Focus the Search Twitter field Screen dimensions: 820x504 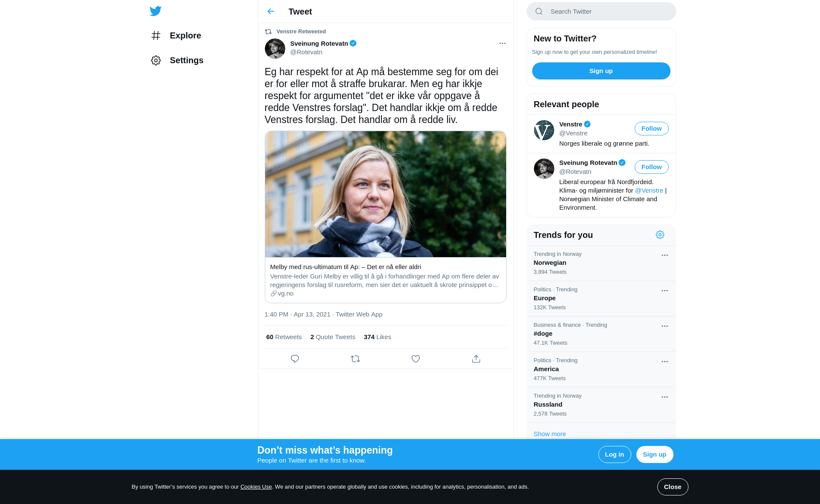click(601, 12)
